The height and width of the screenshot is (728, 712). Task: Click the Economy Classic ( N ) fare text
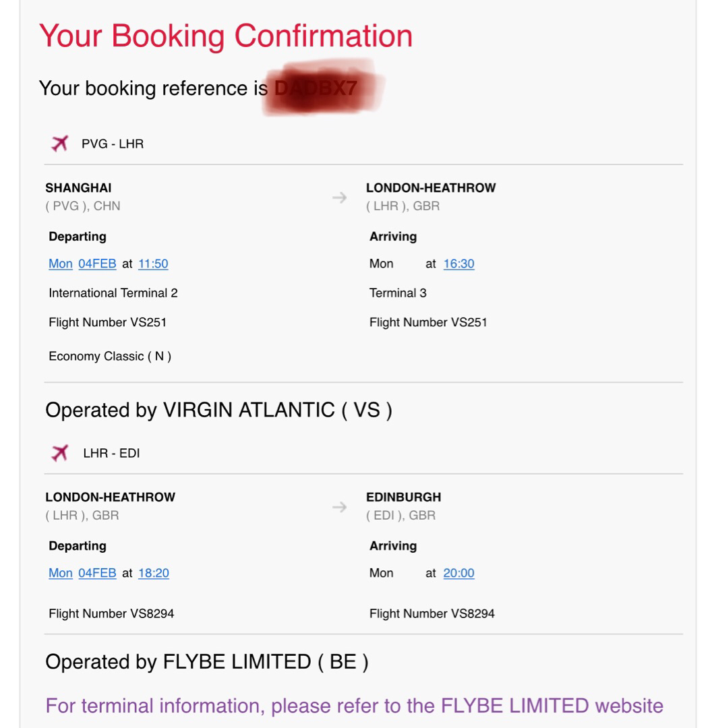110,356
